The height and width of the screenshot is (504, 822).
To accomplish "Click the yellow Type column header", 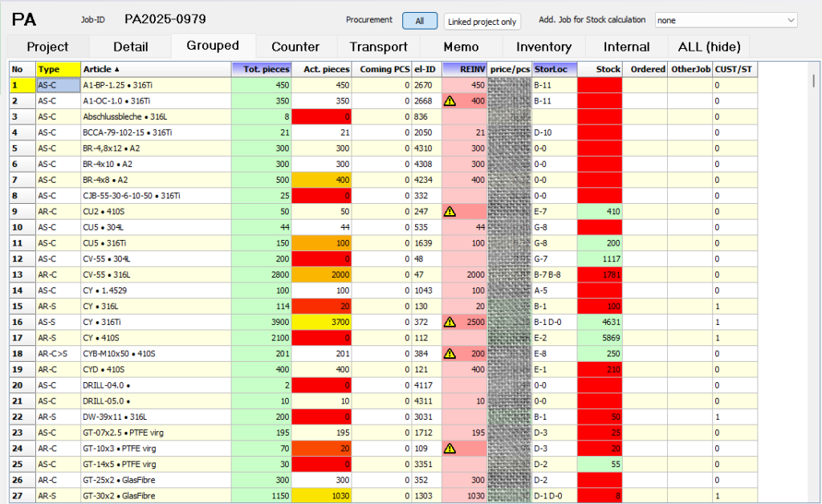I will (x=58, y=70).
